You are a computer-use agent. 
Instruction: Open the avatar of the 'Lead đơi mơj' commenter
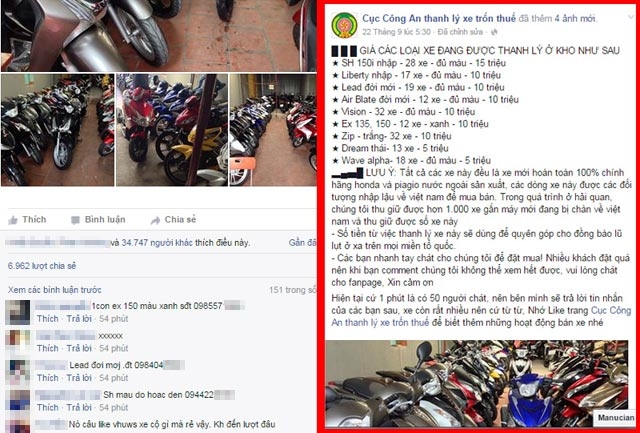click(x=18, y=372)
